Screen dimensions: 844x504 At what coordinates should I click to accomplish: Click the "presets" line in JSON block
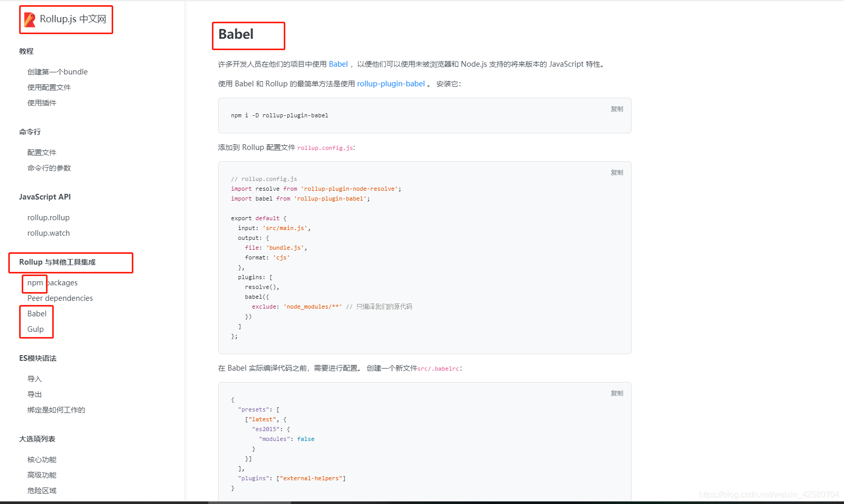tap(259, 409)
